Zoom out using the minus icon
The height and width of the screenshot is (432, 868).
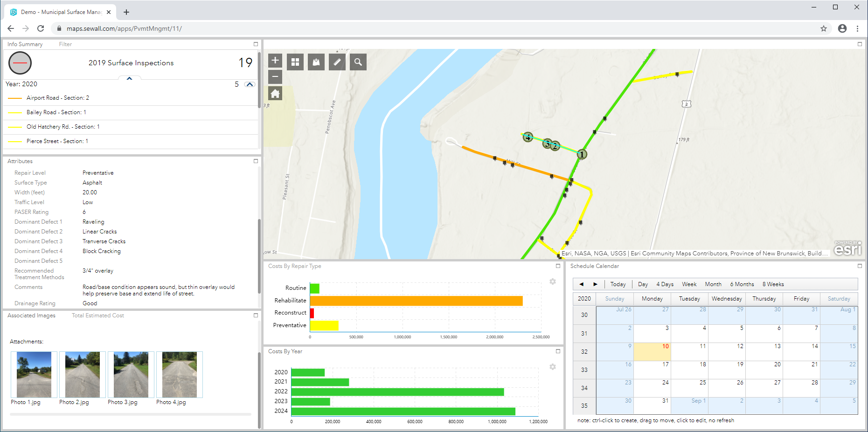tap(275, 76)
